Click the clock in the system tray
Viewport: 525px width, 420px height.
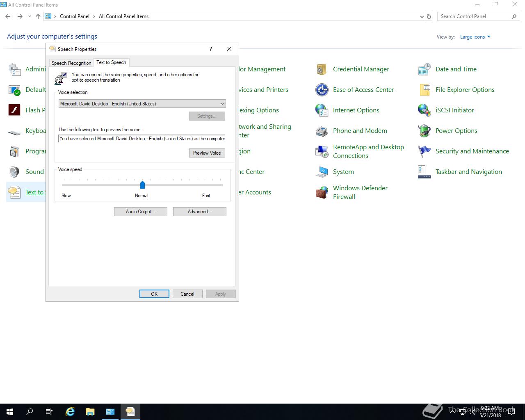pos(490,412)
